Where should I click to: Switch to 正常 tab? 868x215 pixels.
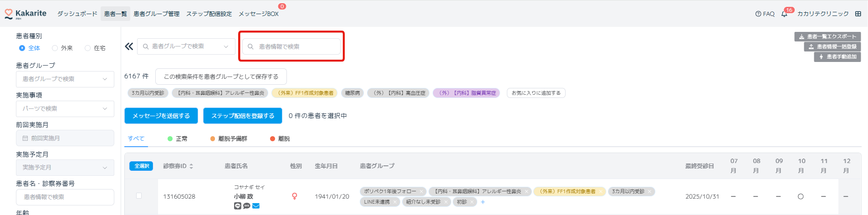pyautogui.click(x=178, y=139)
